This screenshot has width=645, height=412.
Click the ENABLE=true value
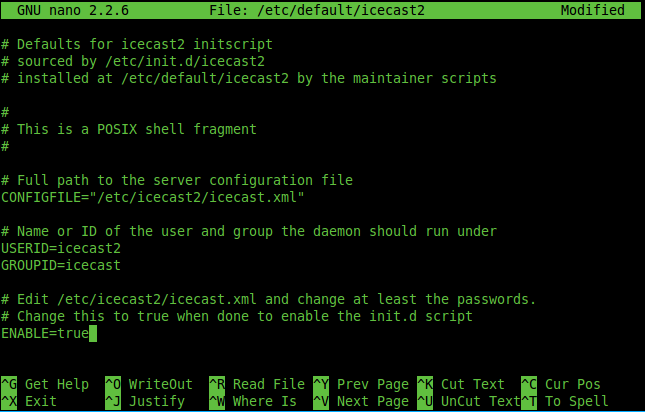coord(72,333)
